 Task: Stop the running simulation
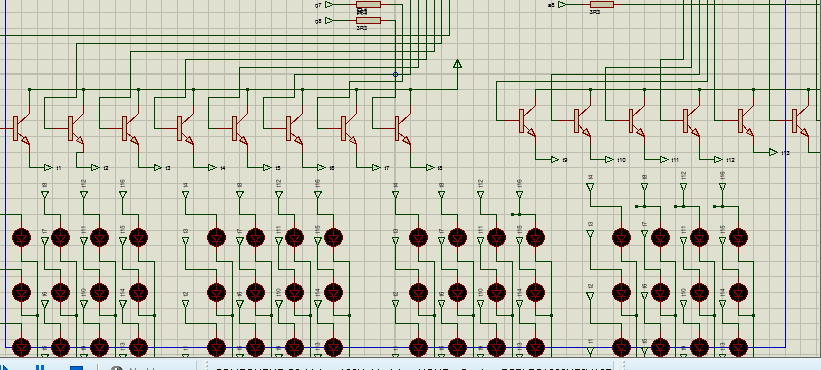pos(76,368)
